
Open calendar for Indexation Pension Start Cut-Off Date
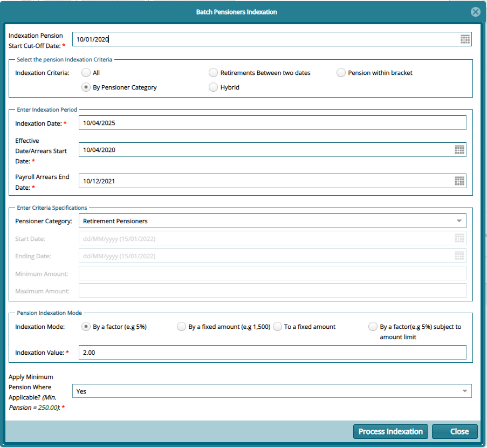point(464,39)
